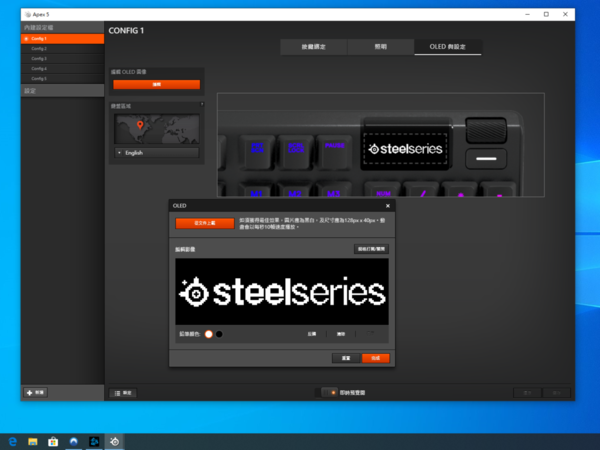This screenshot has width=600, height=450.
Task: Open Microsoft Edge from the taskbar
Action: point(13,440)
